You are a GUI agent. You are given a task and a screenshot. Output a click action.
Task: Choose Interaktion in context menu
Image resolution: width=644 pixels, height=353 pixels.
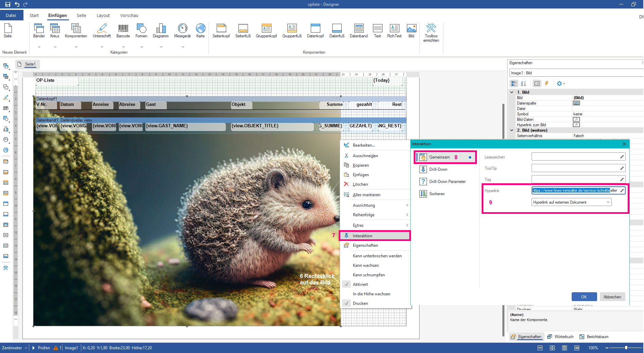[x=375, y=236]
